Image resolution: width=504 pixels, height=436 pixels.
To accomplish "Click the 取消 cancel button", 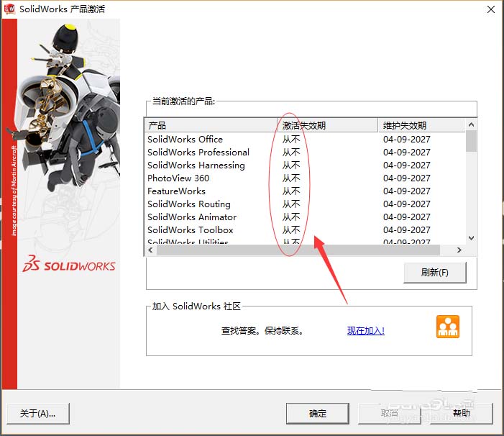I will [390, 414].
